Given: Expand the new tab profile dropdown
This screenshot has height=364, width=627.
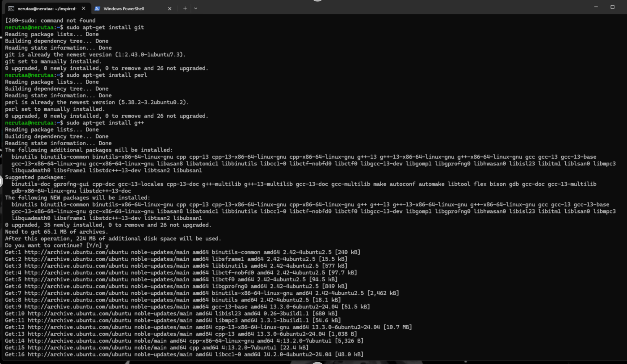Looking at the screenshot, I should pos(196,8).
